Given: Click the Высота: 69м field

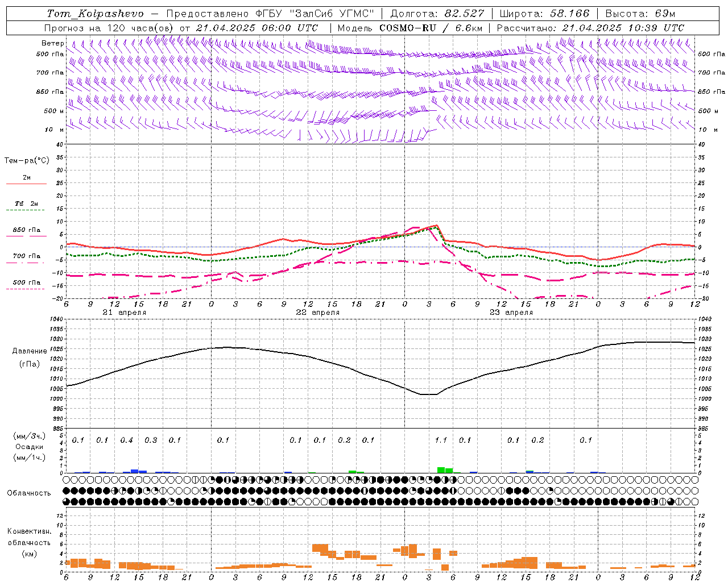Looking at the screenshot, I should point(640,14).
